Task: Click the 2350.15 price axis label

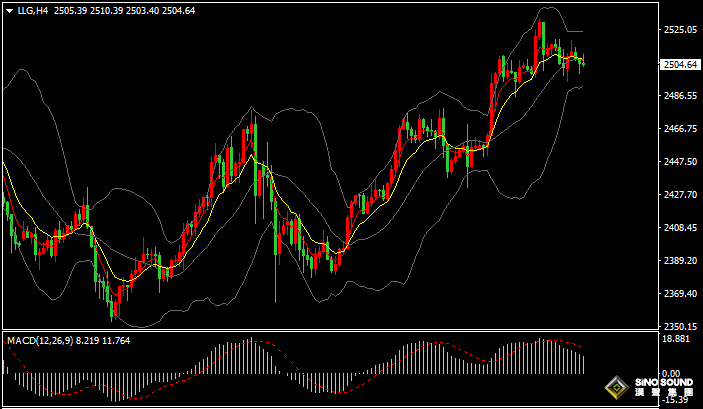Action: [x=681, y=327]
